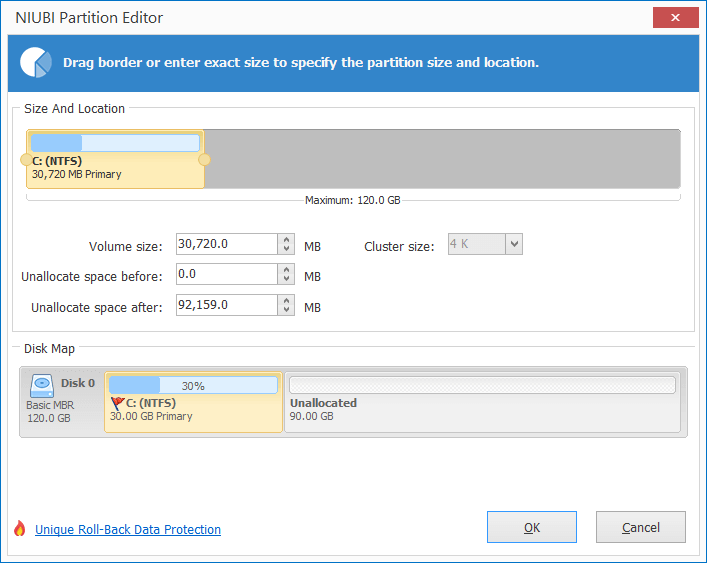Click the right resize handle of the C: partition
707x563 pixels.
pos(204,160)
